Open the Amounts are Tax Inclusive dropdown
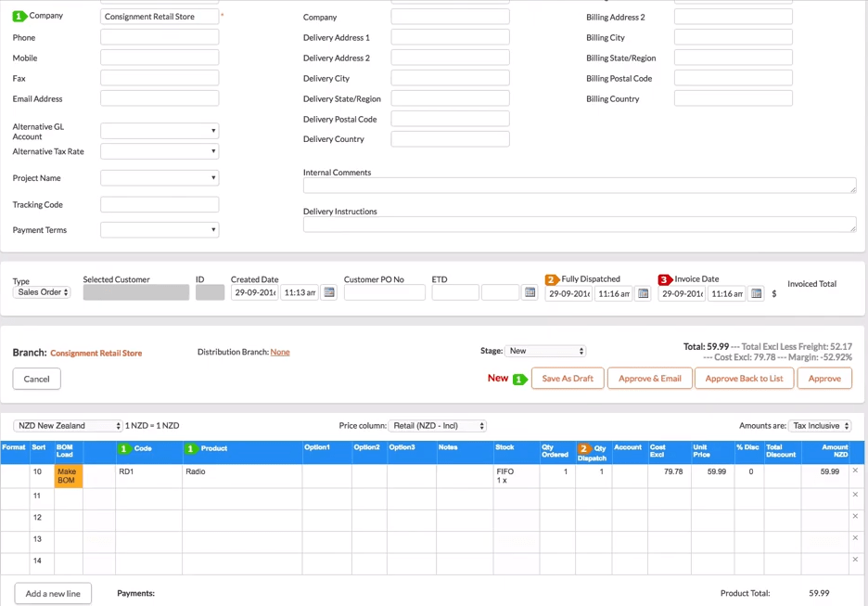 tap(820, 426)
